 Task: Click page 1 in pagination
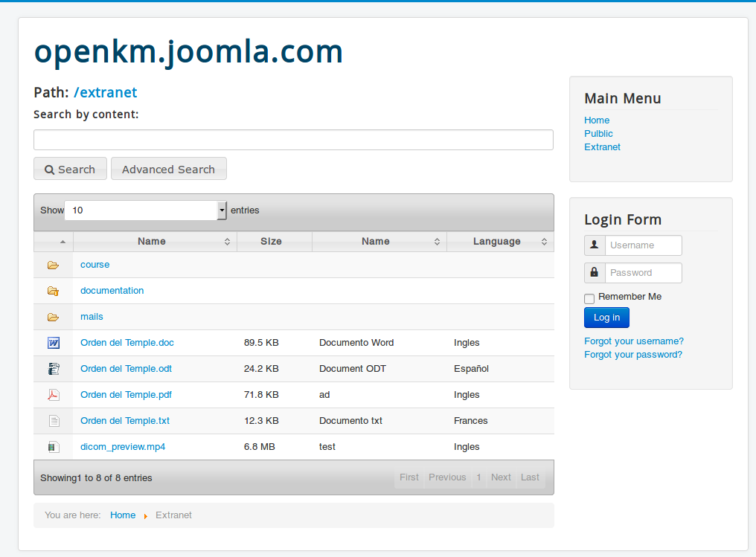tap(478, 477)
